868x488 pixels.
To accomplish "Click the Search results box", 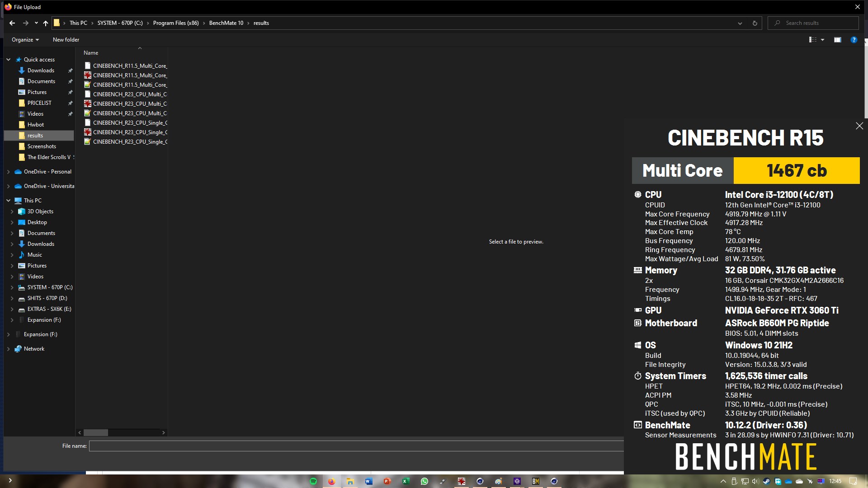I will click(813, 23).
